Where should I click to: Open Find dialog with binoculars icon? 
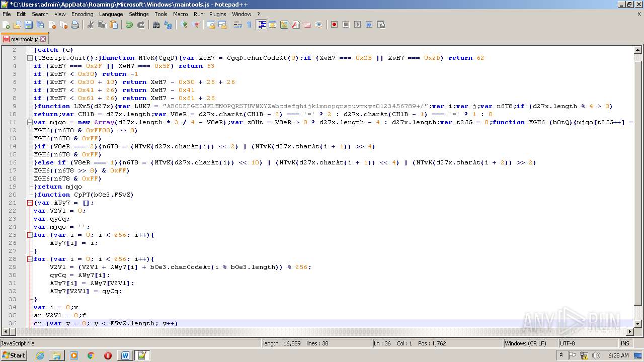[x=156, y=25]
